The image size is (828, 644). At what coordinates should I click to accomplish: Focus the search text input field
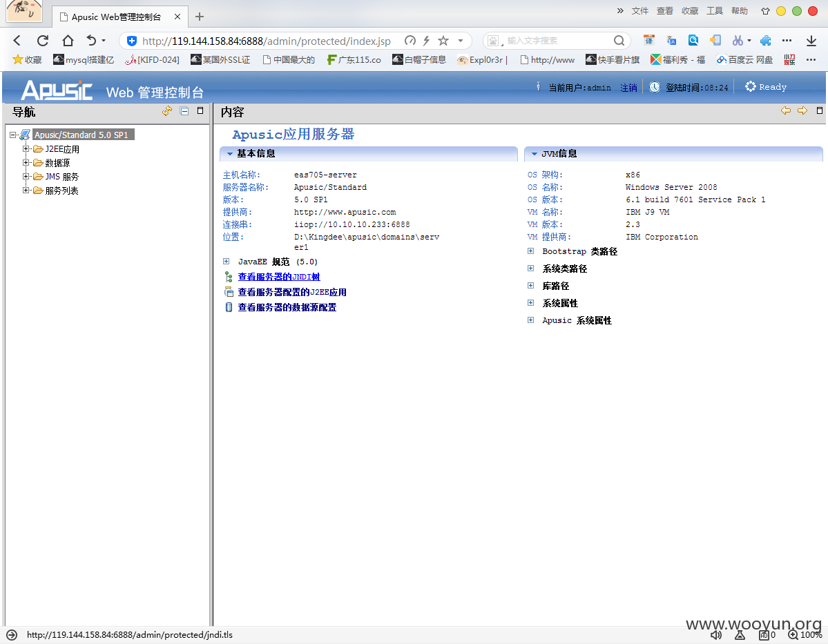(557, 41)
